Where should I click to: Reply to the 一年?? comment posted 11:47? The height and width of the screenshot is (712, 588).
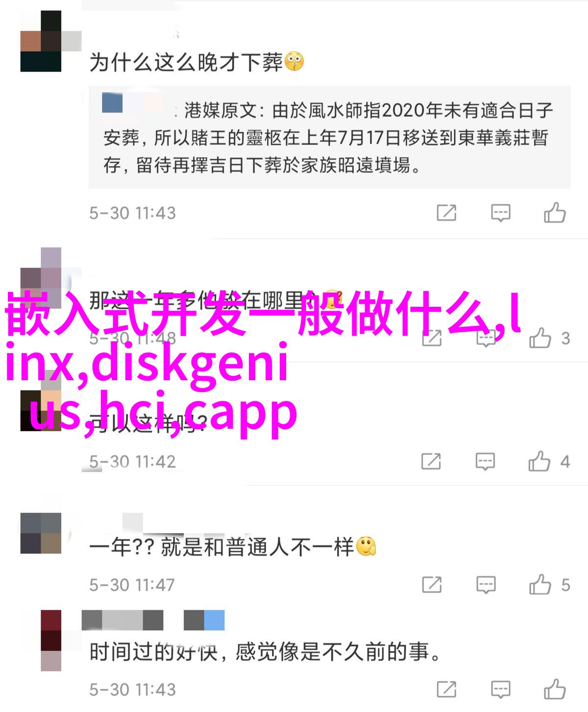pyautogui.click(x=486, y=585)
